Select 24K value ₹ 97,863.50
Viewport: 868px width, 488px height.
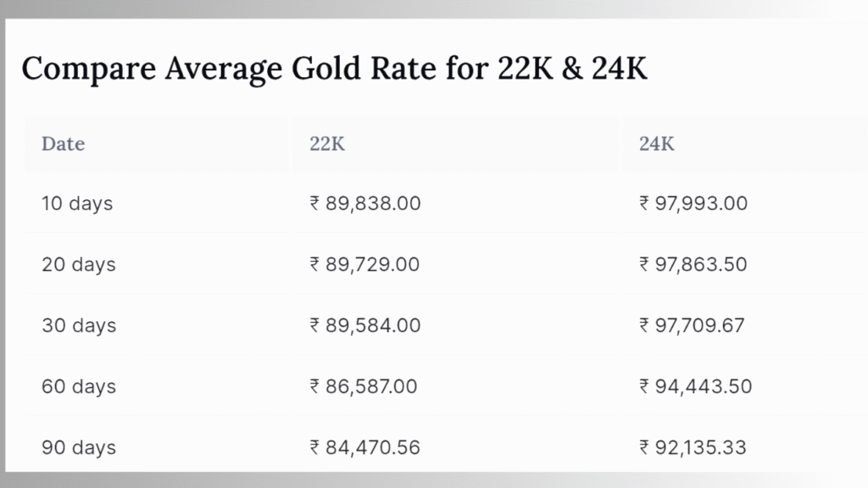pyautogui.click(x=693, y=264)
